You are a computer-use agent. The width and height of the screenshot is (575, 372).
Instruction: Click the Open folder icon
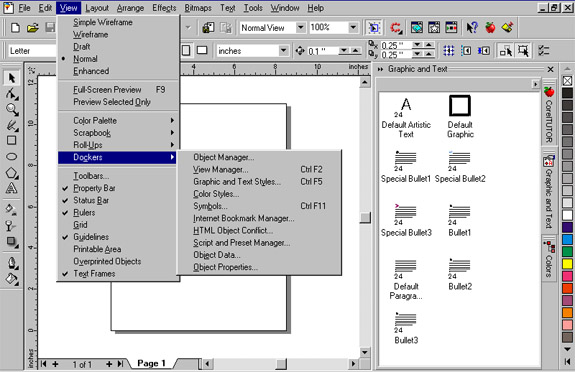click(32, 28)
